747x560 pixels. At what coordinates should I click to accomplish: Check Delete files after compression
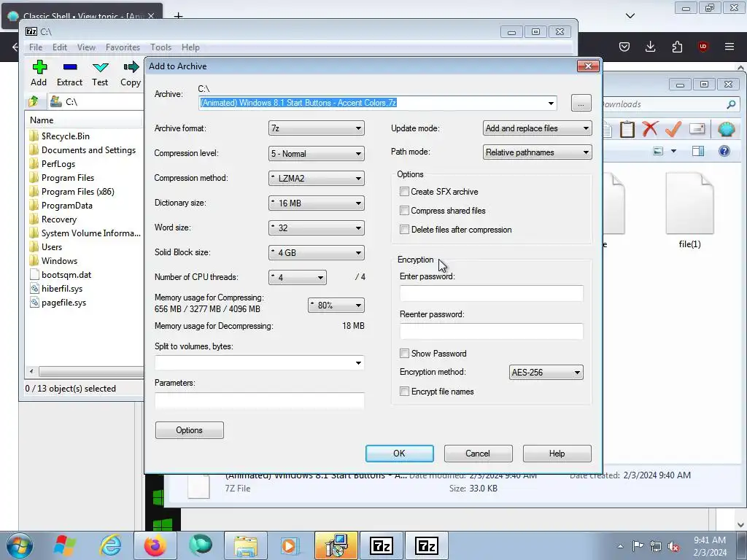404,230
